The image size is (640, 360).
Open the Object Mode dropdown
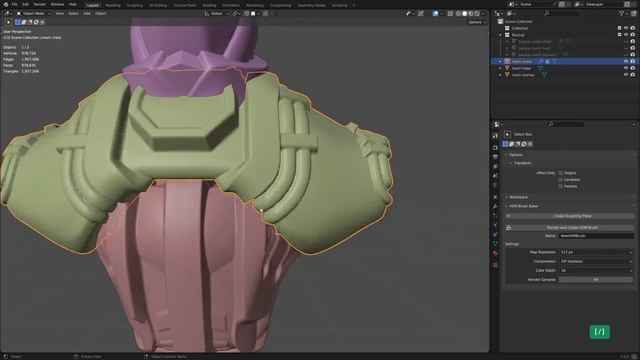click(x=33, y=13)
